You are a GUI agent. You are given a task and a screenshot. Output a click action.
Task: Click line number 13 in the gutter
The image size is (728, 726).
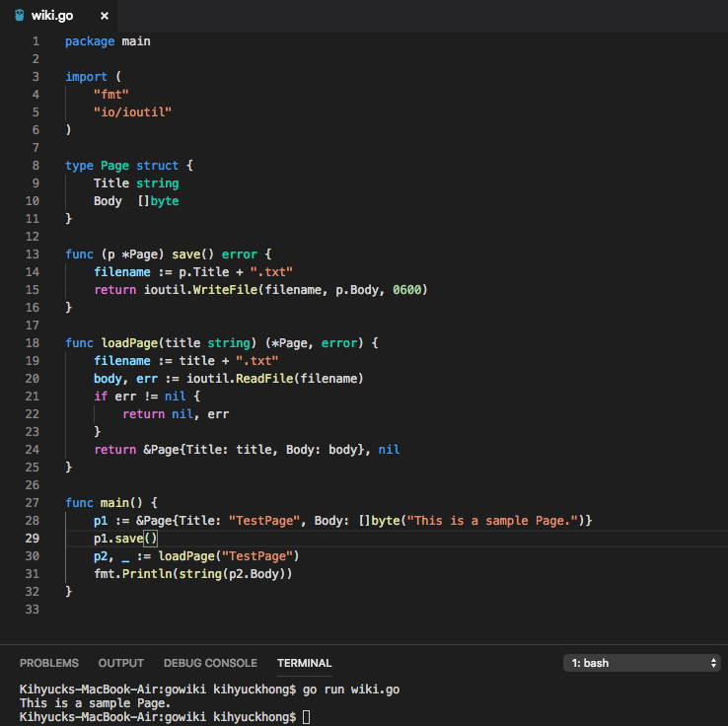[x=32, y=254]
